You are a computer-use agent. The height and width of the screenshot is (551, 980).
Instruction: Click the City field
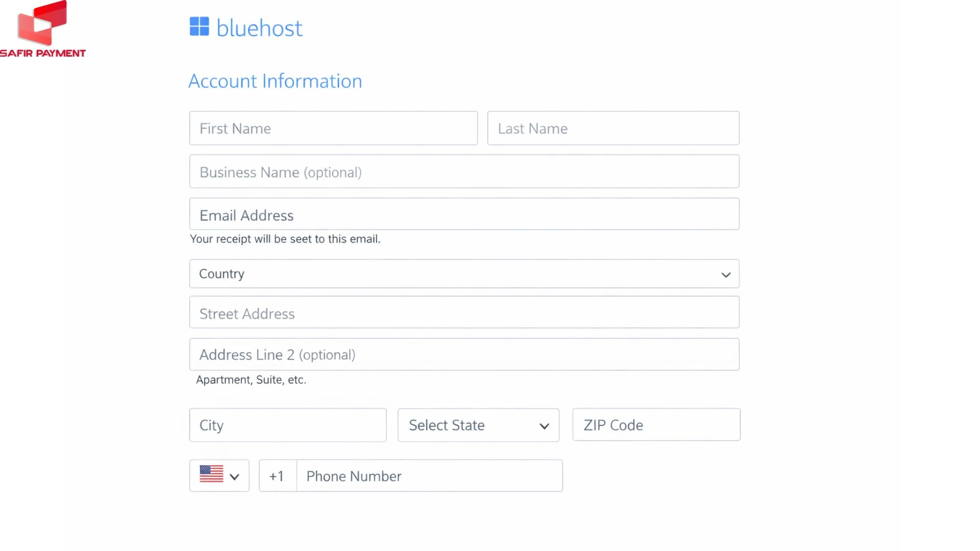(x=287, y=424)
